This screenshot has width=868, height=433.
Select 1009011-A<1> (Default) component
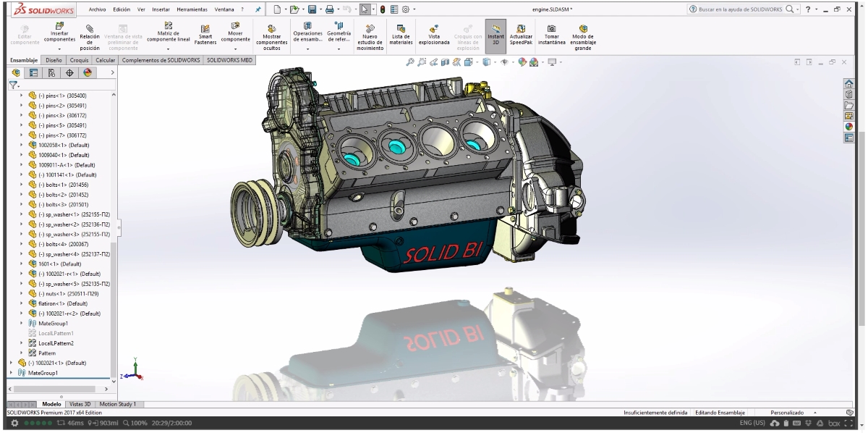point(61,165)
